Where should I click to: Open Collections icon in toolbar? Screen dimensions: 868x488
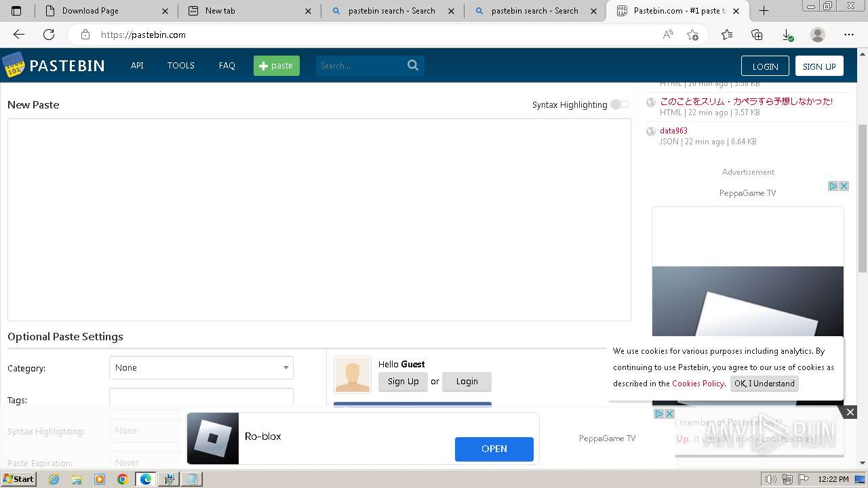pos(757,35)
